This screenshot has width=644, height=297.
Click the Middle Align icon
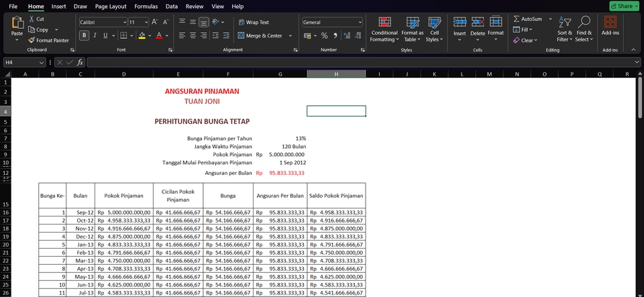coord(193,22)
